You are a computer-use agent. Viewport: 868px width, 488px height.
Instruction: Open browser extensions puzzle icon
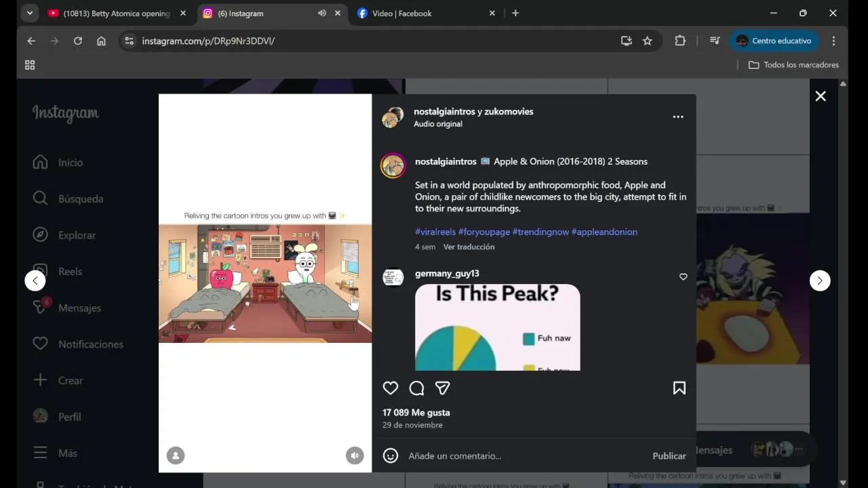point(680,41)
